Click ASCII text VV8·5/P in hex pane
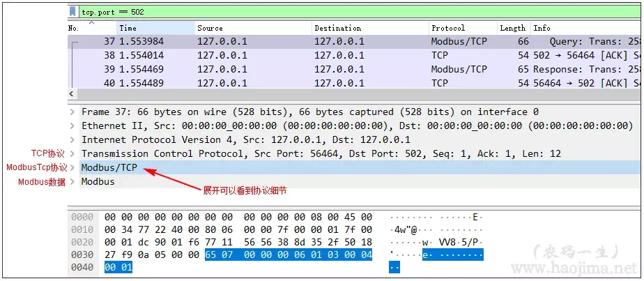The width and height of the screenshot is (644, 281). [460, 243]
